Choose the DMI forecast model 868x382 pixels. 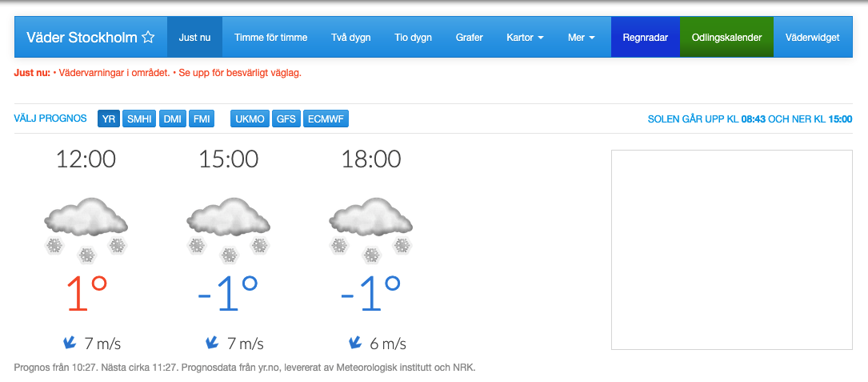point(172,119)
